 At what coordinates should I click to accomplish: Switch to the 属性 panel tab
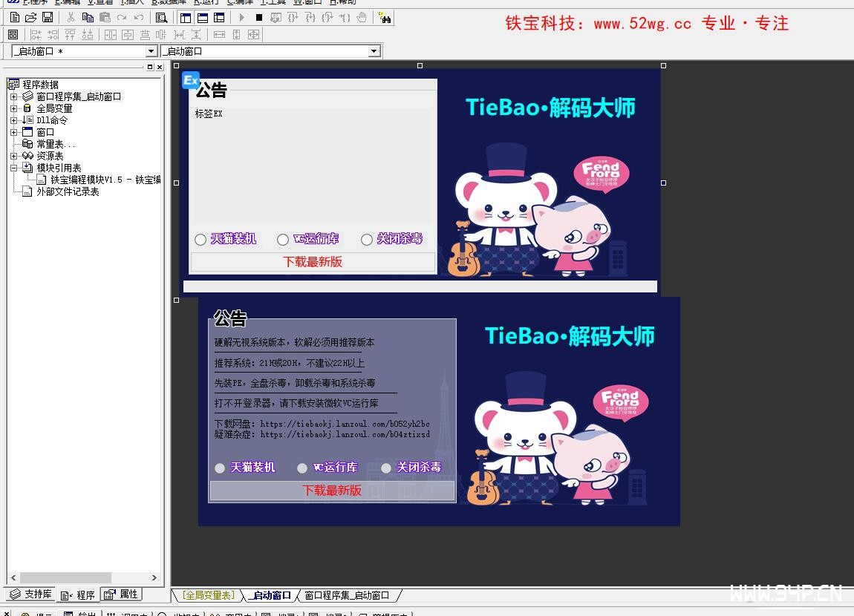coord(122,594)
